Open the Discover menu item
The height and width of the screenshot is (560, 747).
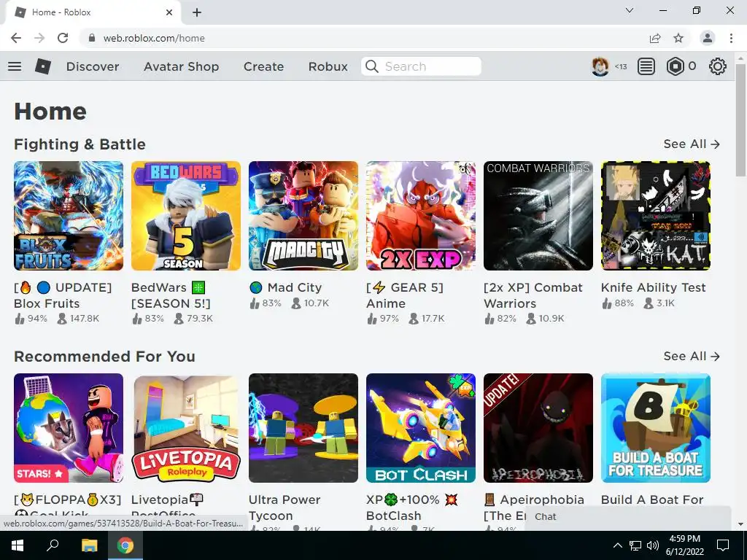93,66
